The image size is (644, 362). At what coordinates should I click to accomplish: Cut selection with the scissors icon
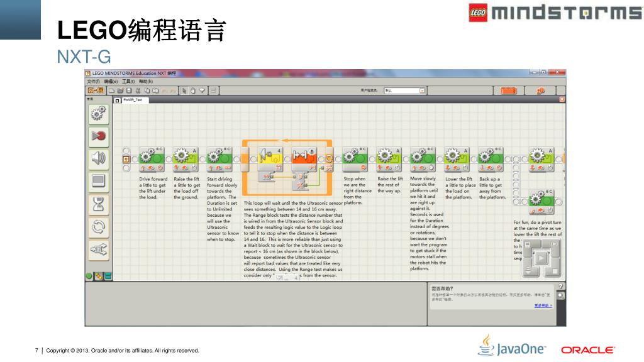tap(138, 90)
